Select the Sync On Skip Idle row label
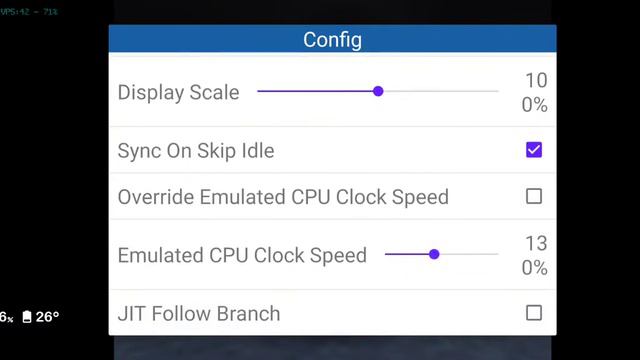 [x=196, y=151]
